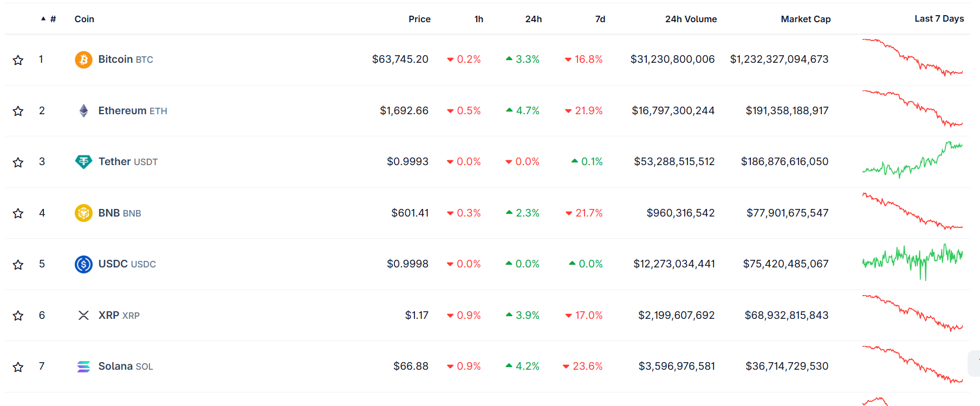Click the USDC logo icon
Viewport: 980px width, 406px height.
point(83,264)
